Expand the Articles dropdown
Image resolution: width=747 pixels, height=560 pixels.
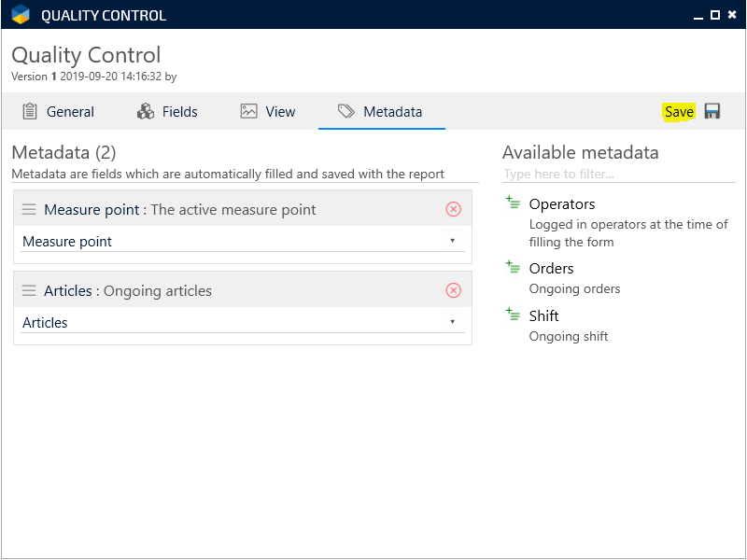452,322
